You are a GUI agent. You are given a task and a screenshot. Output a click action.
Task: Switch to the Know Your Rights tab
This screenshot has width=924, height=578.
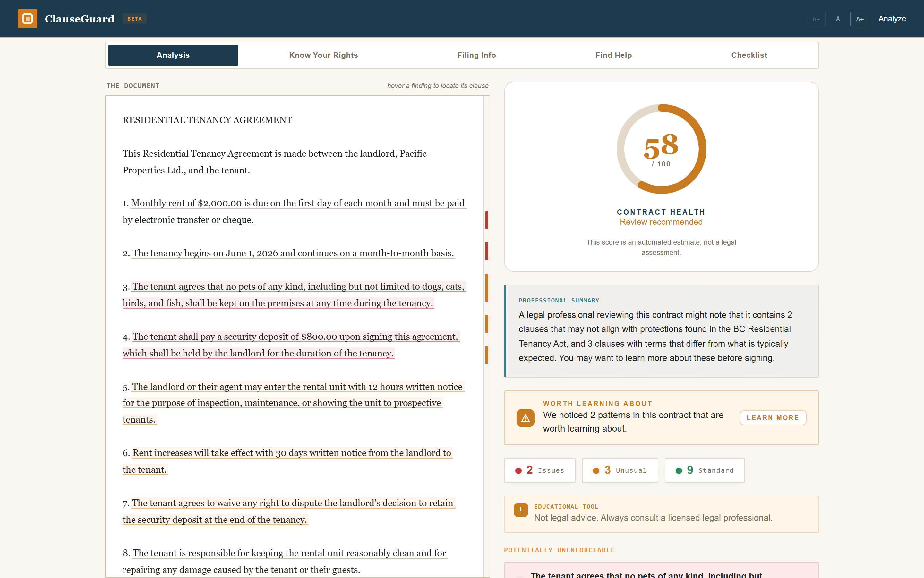[323, 55]
